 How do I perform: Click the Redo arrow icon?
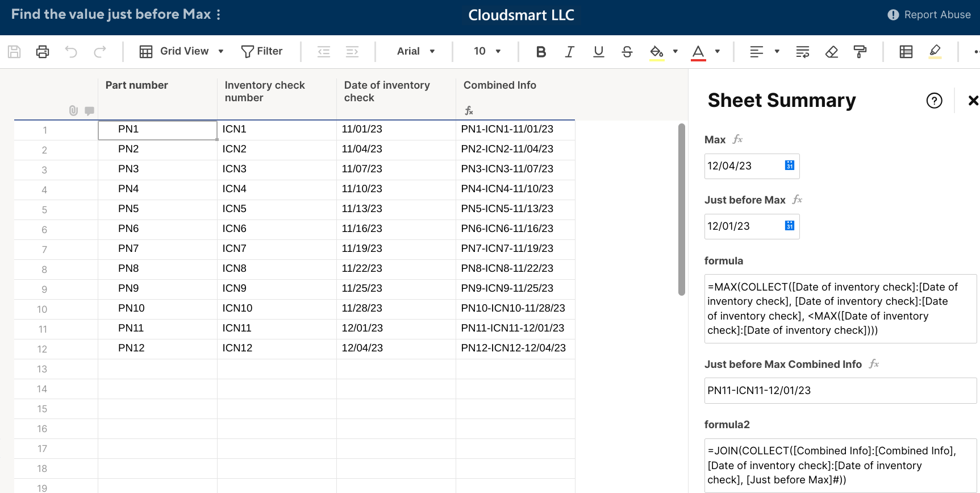pyautogui.click(x=100, y=52)
